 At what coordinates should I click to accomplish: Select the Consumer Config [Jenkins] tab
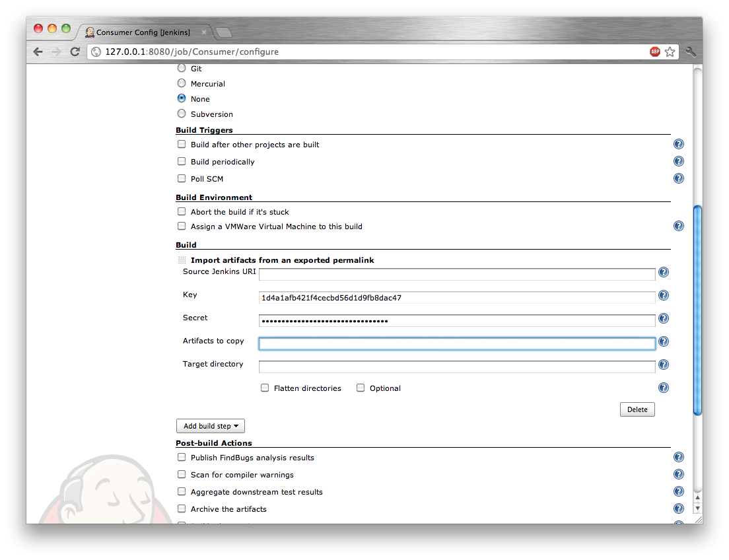(x=143, y=32)
